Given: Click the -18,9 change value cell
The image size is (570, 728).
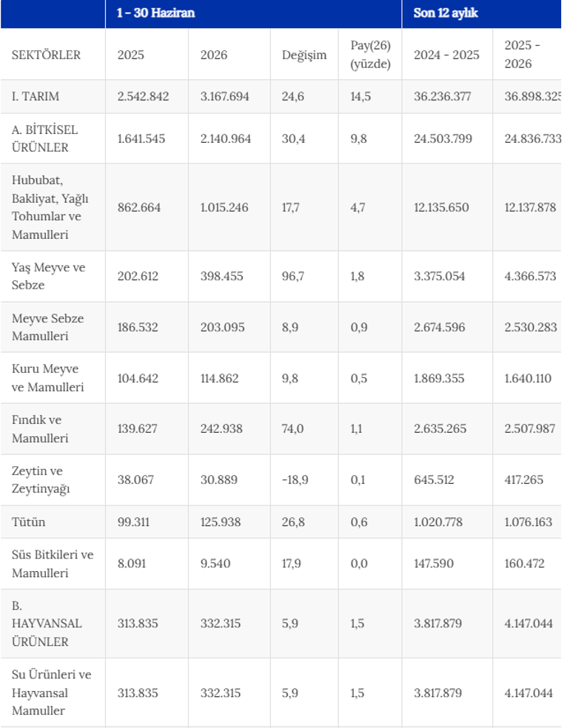Looking at the screenshot, I should (295, 479).
